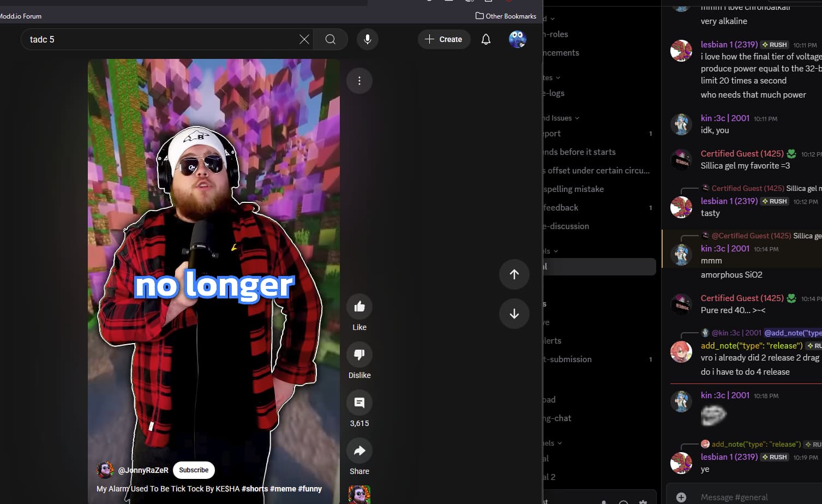Start voice search with microphone icon
The height and width of the screenshot is (504, 822).
pyautogui.click(x=368, y=39)
